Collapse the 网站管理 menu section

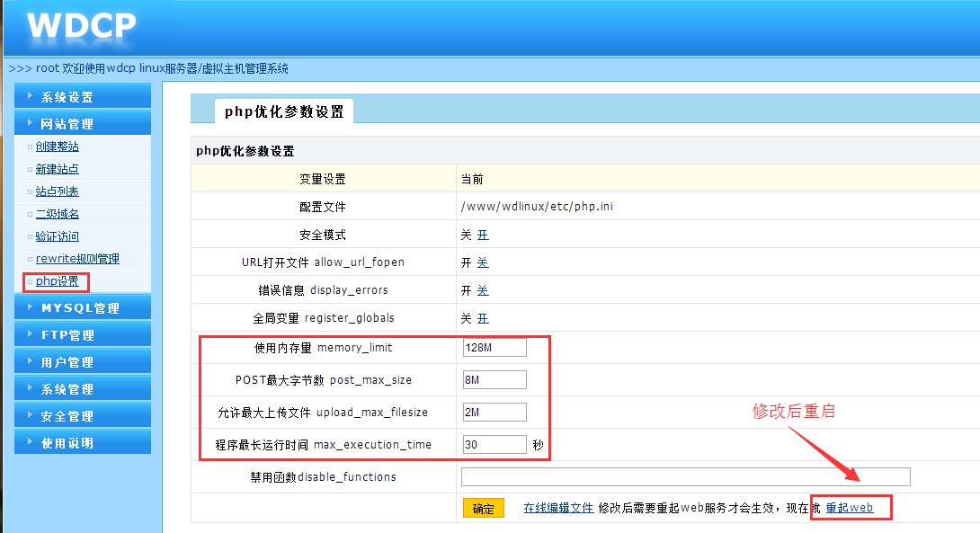83,124
